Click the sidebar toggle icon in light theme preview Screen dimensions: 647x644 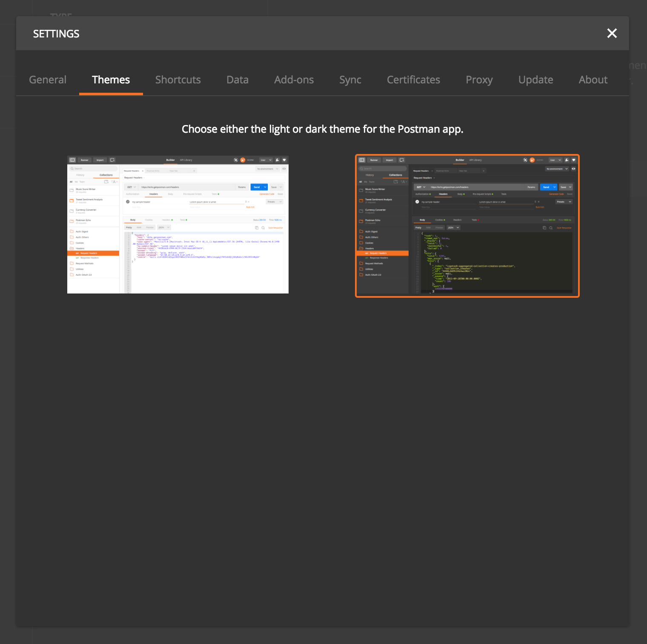pyautogui.click(x=72, y=160)
